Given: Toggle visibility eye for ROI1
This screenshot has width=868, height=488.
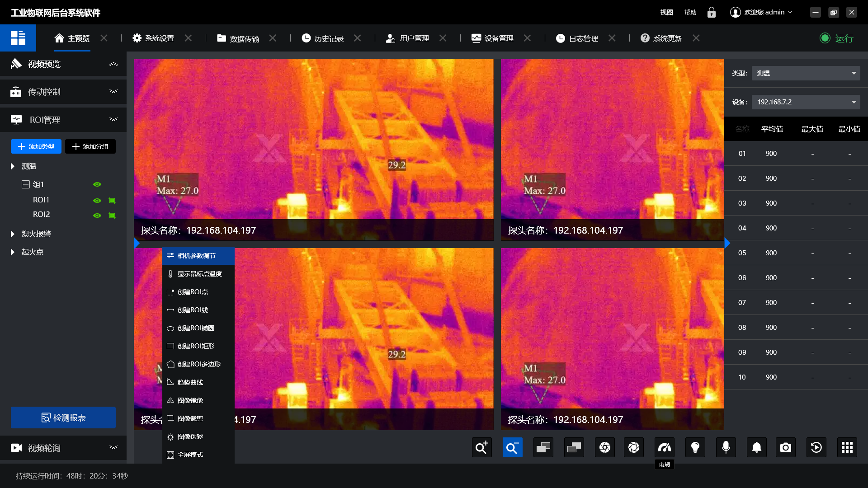Looking at the screenshot, I should pyautogui.click(x=97, y=200).
